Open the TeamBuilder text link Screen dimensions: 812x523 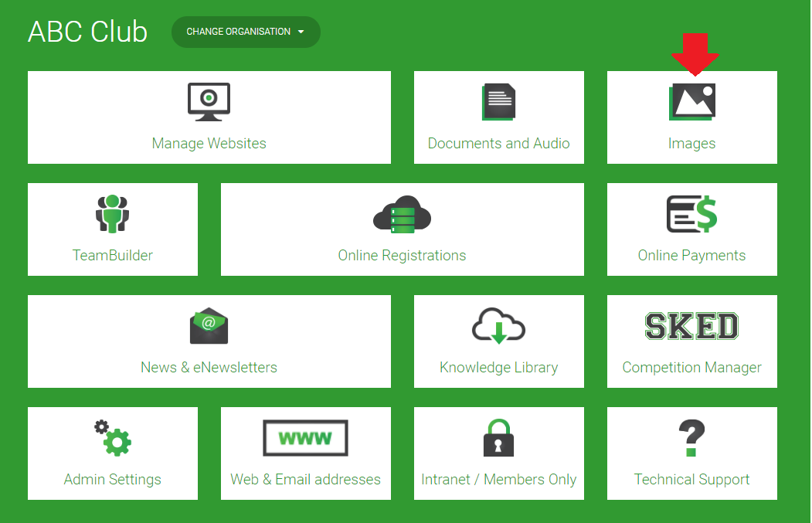[112, 255]
